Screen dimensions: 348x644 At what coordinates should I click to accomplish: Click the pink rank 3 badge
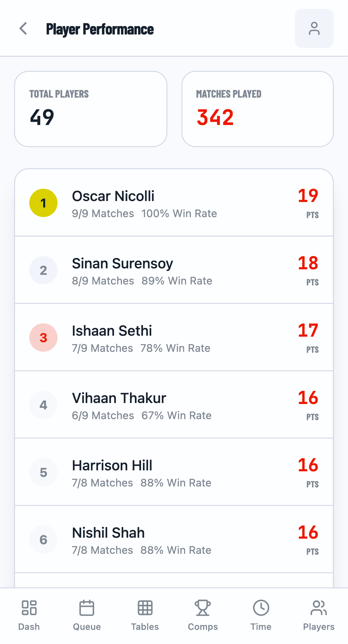43,338
